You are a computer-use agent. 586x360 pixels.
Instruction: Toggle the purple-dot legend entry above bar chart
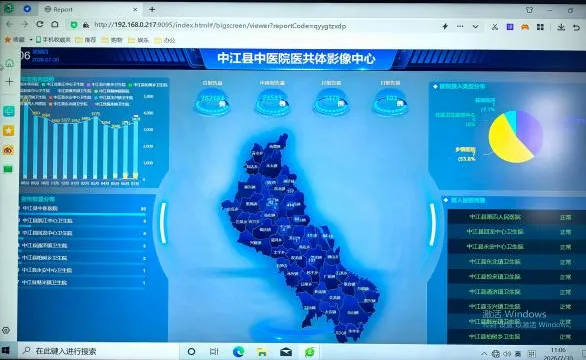(106, 85)
